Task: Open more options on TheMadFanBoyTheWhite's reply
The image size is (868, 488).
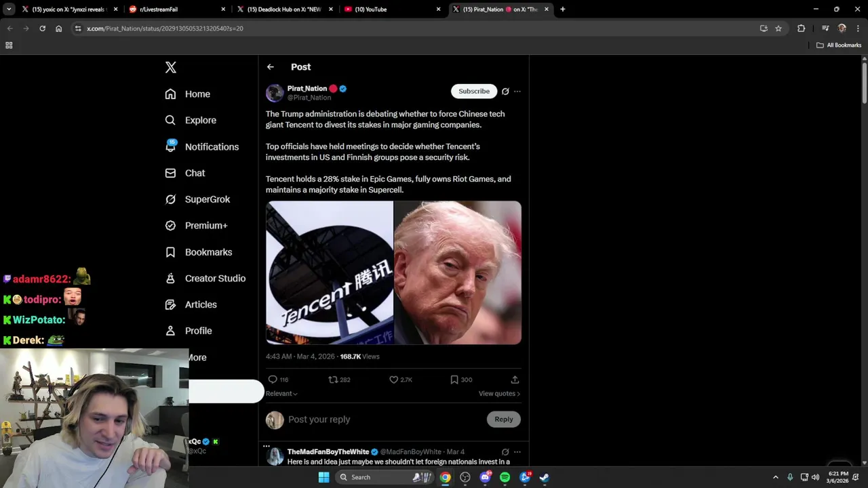Action: coord(517,452)
